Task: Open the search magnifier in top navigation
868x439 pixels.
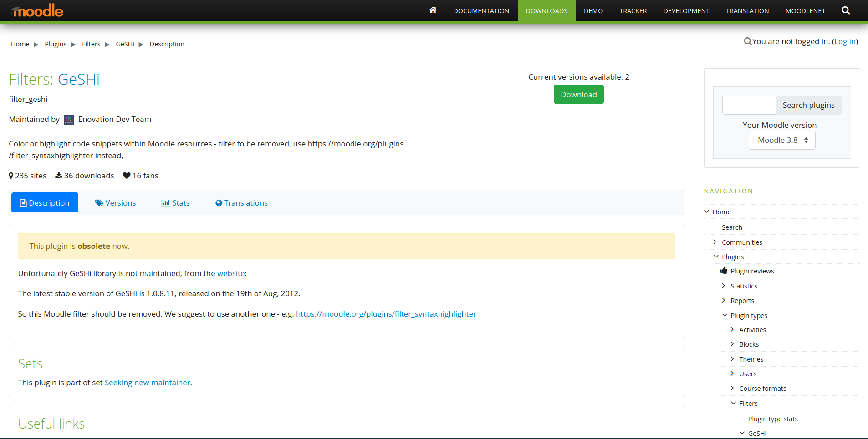Action: [846, 10]
